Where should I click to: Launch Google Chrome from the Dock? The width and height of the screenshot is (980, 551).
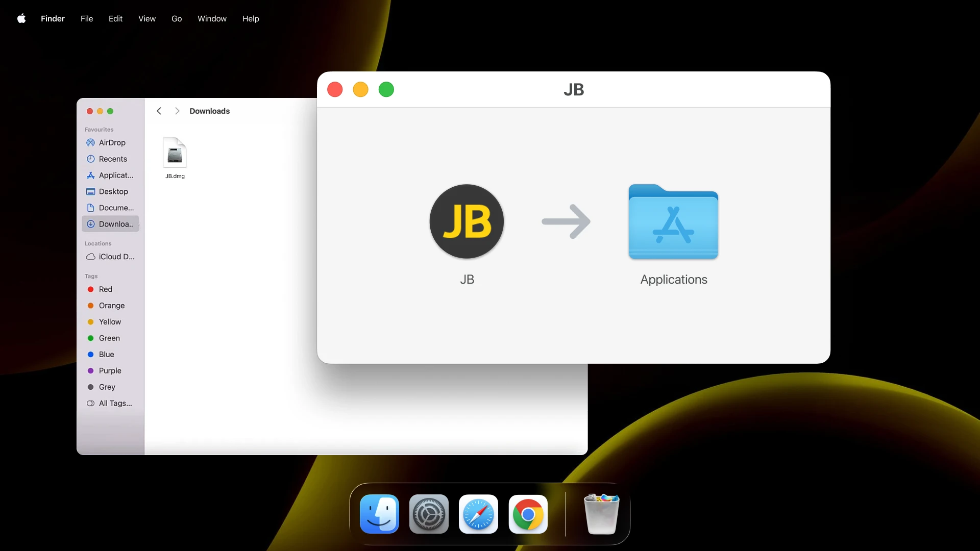tap(528, 514)
